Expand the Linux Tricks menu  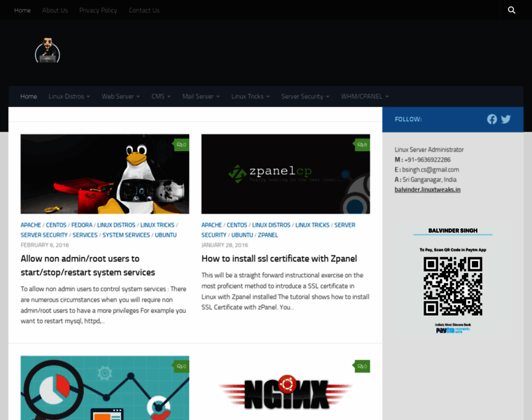(x=251, y=97)
